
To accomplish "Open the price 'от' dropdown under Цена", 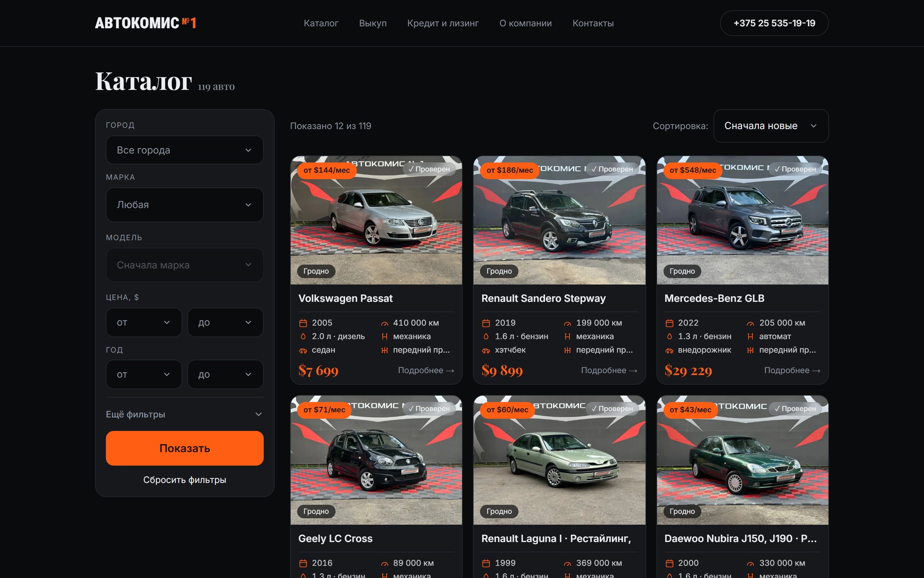I will tap(143, 323).
